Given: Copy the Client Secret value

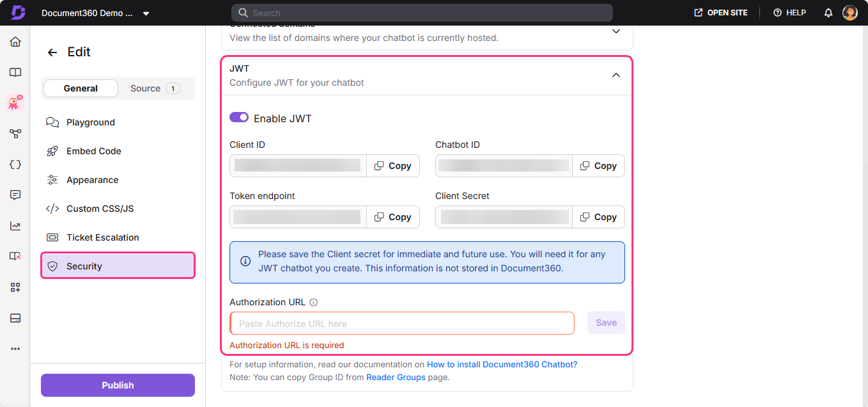Looking at the screenshot, I should (598, 217).
